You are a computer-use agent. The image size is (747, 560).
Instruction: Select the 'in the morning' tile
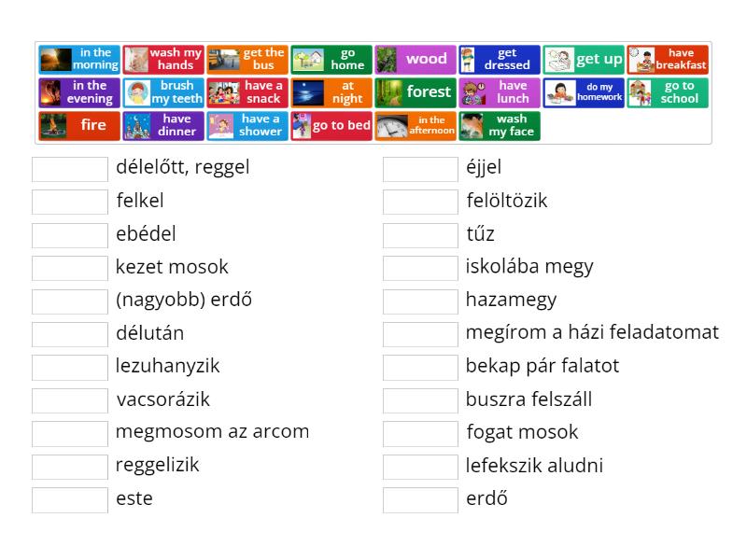(x=79, y=60)
